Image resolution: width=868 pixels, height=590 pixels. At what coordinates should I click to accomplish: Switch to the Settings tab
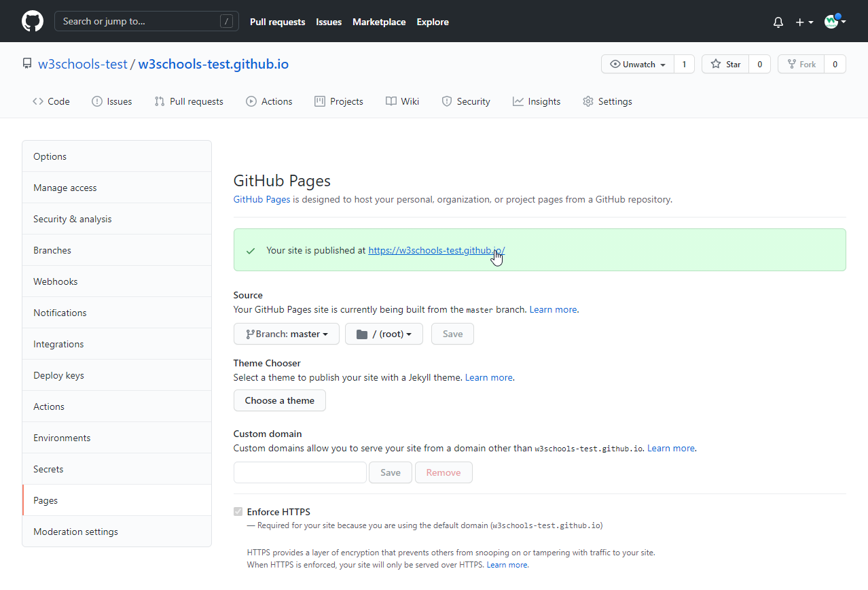(x=607, y=101)
